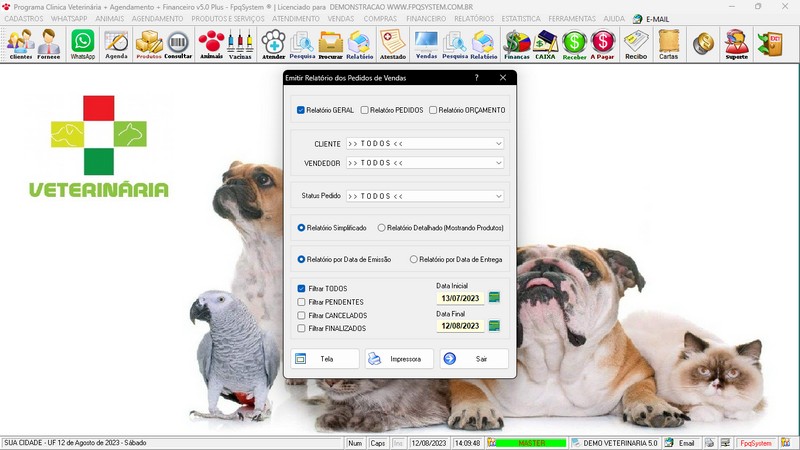Screen dimensions: 800x450
Task: Click the clock showing 14:09:48
Action: pyautogui.click(x=467, y=443)
